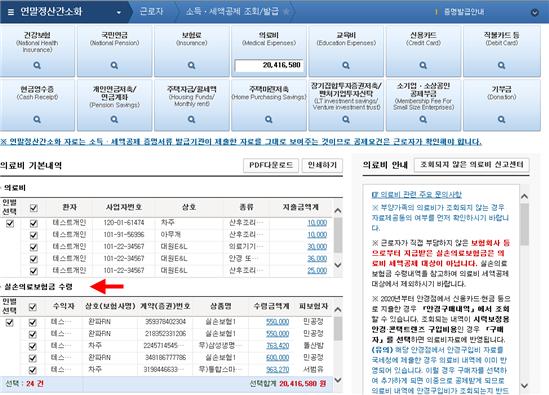Search 기부금 data with magnifier icon
549x395 pixels.
[x=501, y=119]
